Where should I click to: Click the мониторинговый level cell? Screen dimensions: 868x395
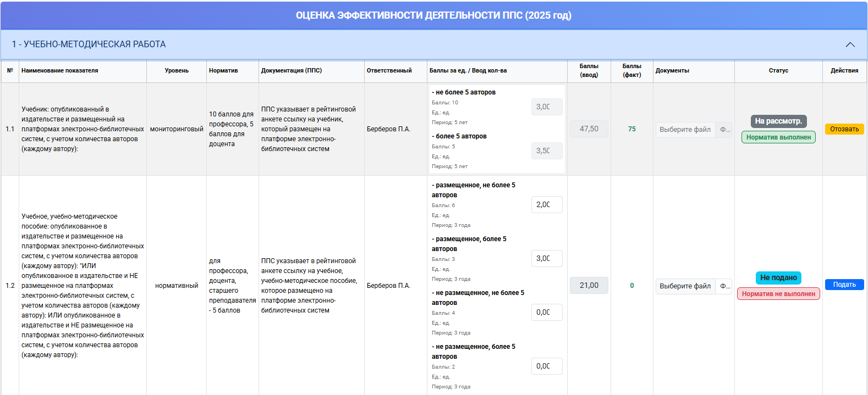tap(177, 129)
